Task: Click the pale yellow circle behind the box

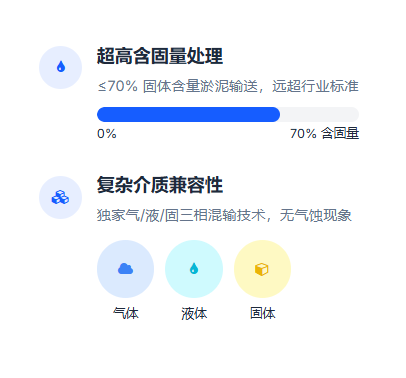Action: click(x=262, y=269)
